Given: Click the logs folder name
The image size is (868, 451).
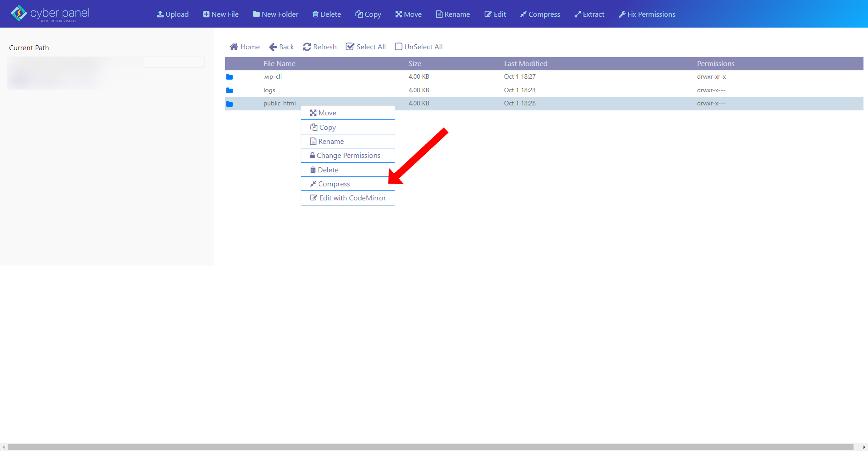Looking at the screenshot, I should point(269,90).
